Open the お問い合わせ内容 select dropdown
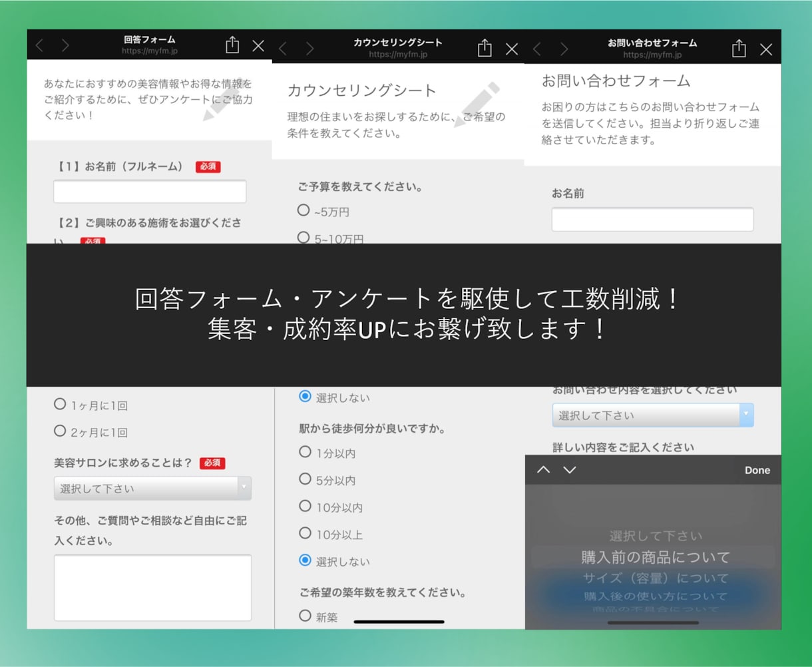The width and height of the screenshot is (812, 667). (653, 415)
